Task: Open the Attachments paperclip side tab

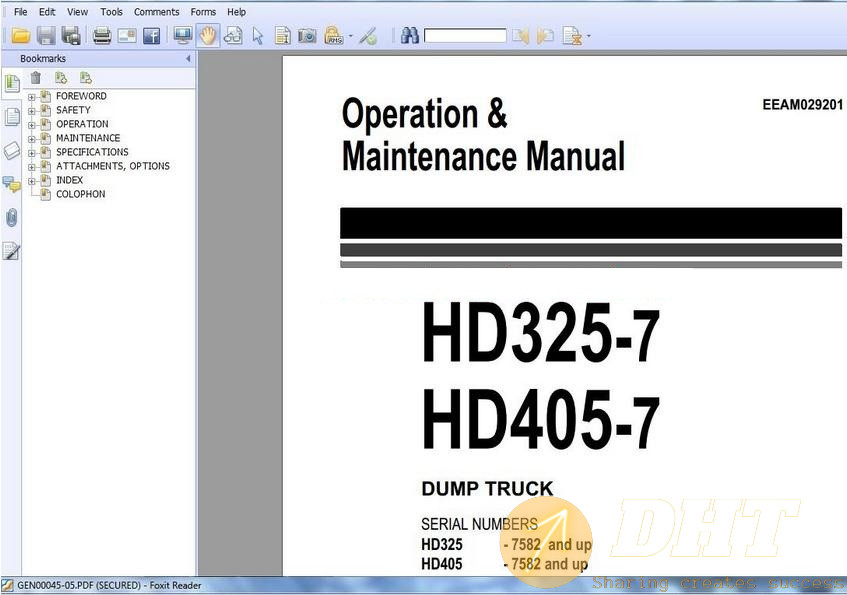Action: click(11, 218)
